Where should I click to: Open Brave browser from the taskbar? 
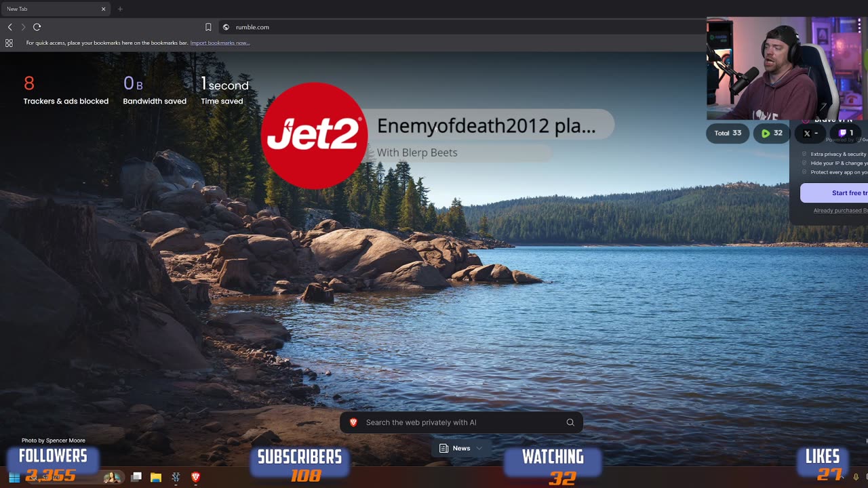point(196,477)
